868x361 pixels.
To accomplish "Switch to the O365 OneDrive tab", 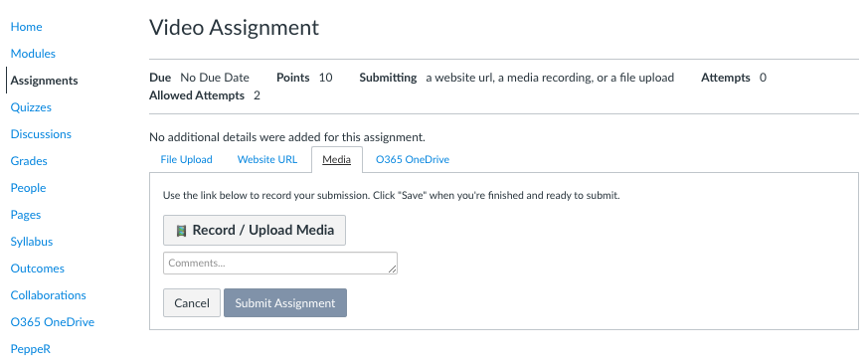I will pyautogui.click(x=413, y=159).
